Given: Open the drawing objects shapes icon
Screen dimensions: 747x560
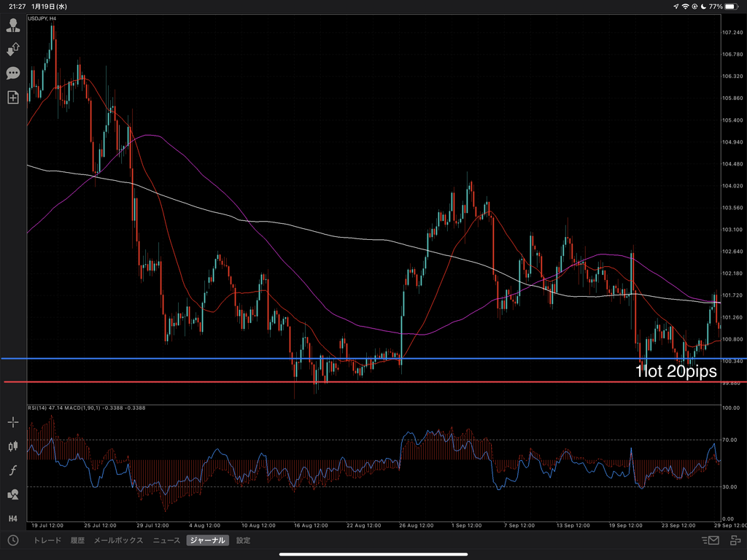Looking at the screenshot, I should tap(13, 494).
